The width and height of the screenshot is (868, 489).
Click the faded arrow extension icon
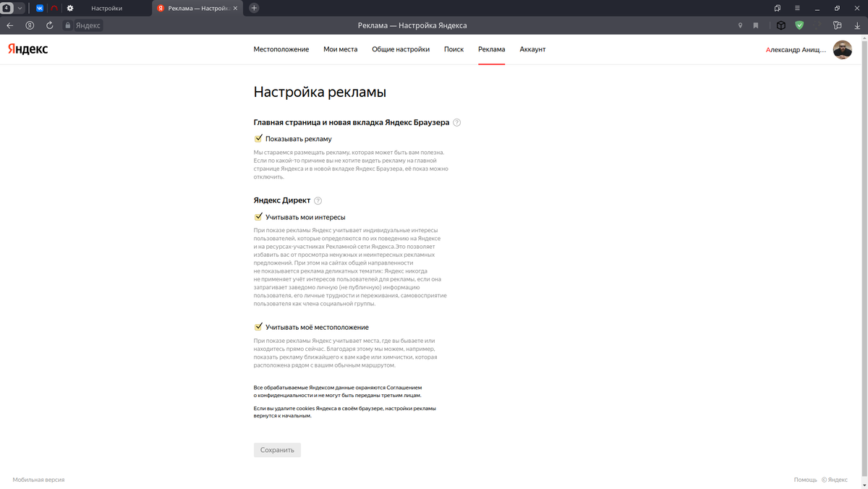pos(819,25)
